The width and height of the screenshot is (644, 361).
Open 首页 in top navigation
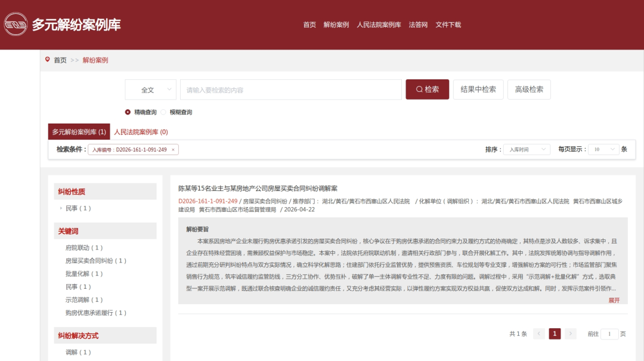click(x=309, y=24)
